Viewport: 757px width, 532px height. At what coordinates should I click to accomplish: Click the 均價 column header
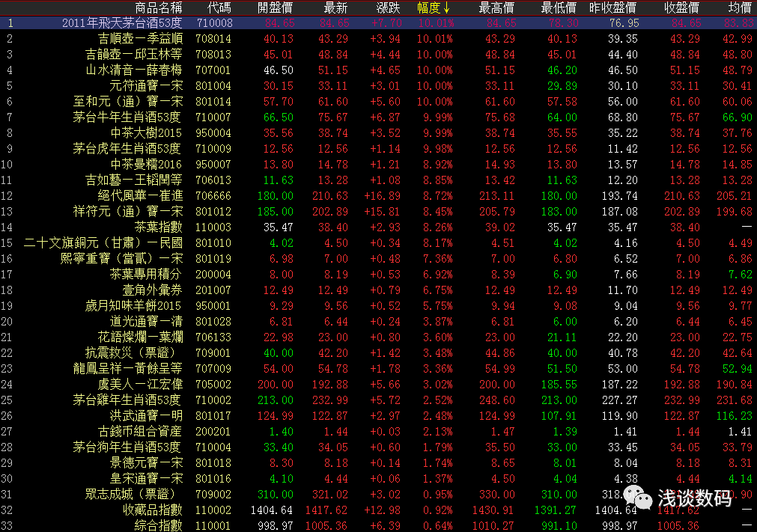pos(740,7)
